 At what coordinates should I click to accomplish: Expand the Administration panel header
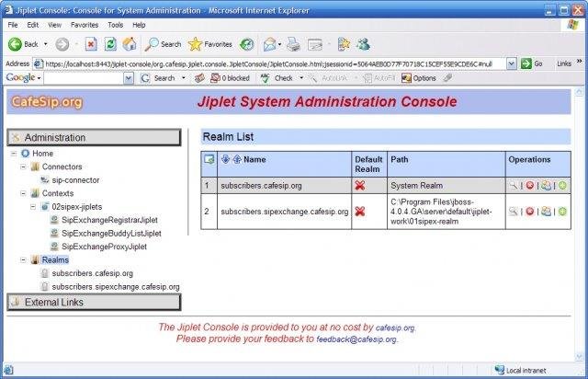[x=94, y=137]
